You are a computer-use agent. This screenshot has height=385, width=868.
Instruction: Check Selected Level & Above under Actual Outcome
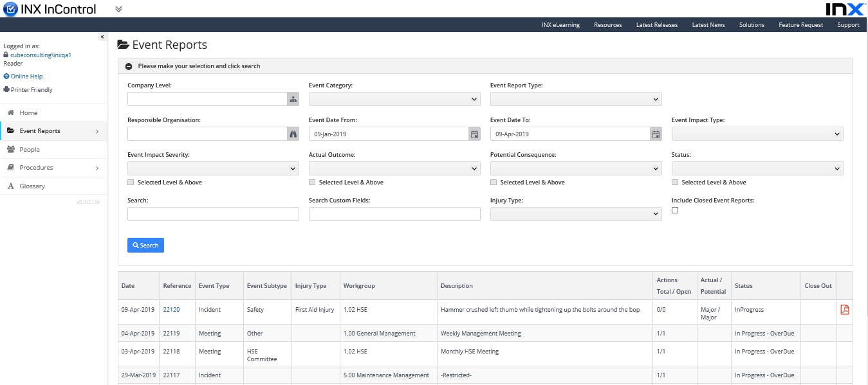(312, 182)
